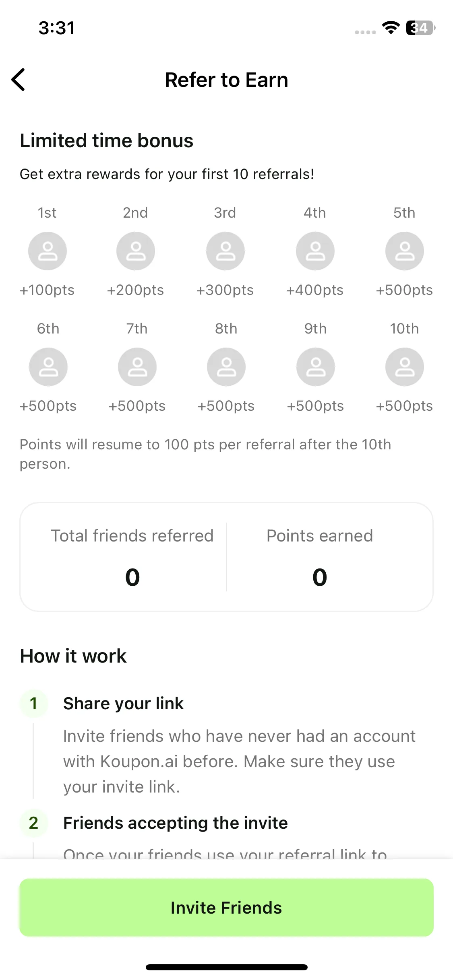Image resolution: width=453 pixels, height=980 pixels.
Task: Tap the Wi-Fi status icon
Action: coord(391,28)
